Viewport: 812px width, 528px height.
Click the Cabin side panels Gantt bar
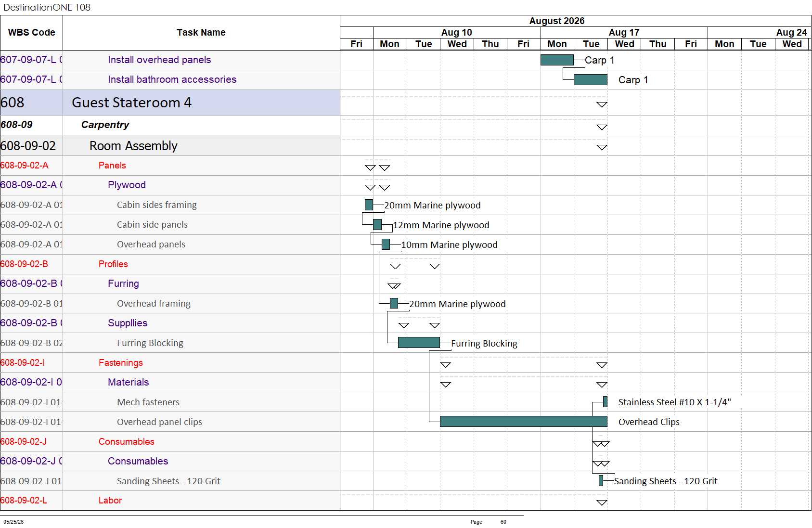(377, 225)
